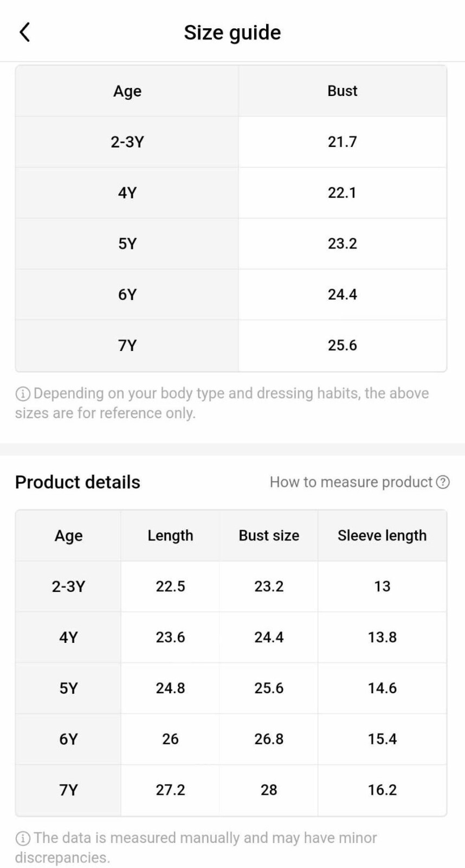Select the 'Size guide' page title

[x=232, y=33]
